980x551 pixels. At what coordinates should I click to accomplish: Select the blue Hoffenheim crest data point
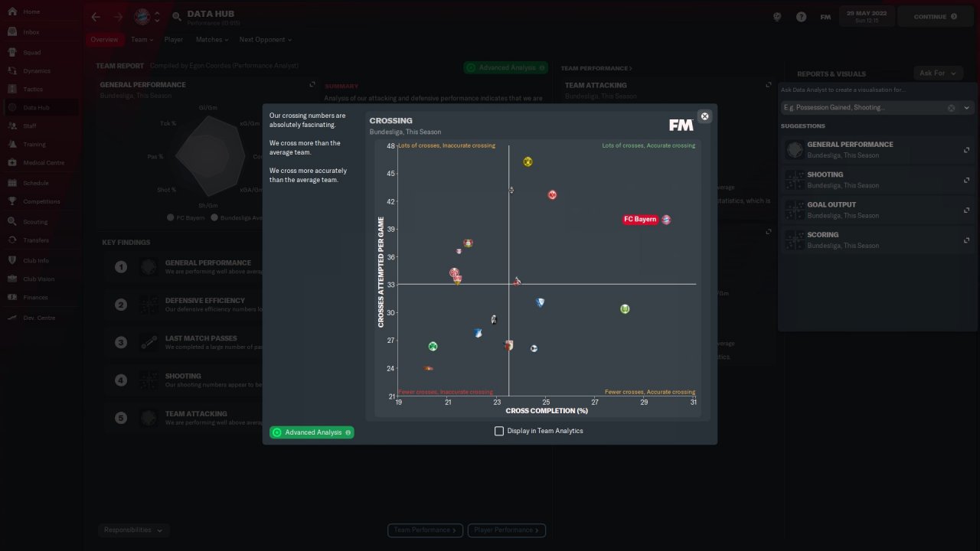[478, 334]
